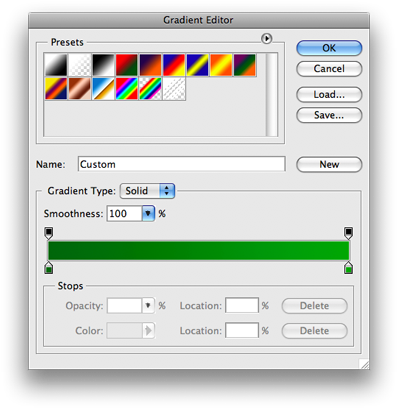The height and width of the screenshot is (408, 397).
Task: Open the Presets flyout menu arrow
Action: pyautogui.click(x=266, y=39)
